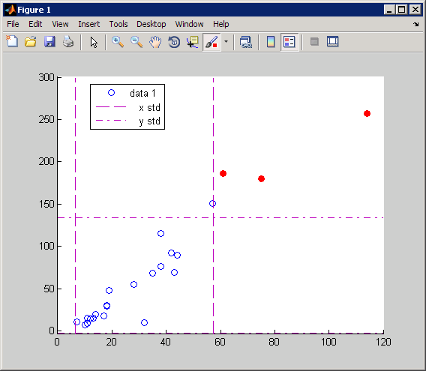Open a file with the folder icon
426x371 pixels.
(31, 42)
